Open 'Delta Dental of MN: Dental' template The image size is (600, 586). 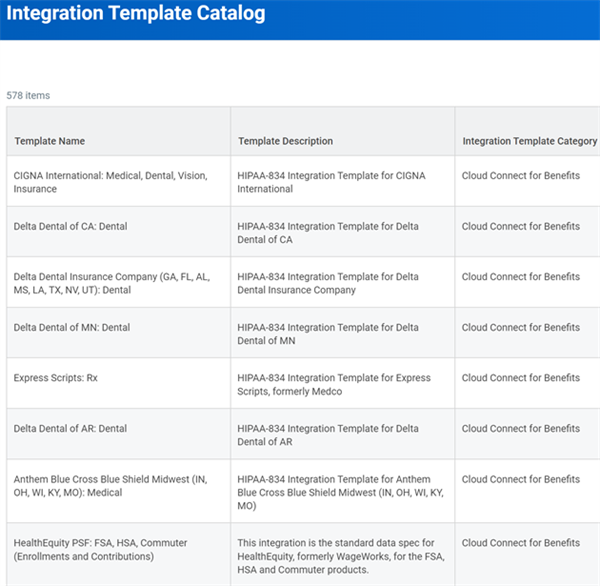coord(72,328)
